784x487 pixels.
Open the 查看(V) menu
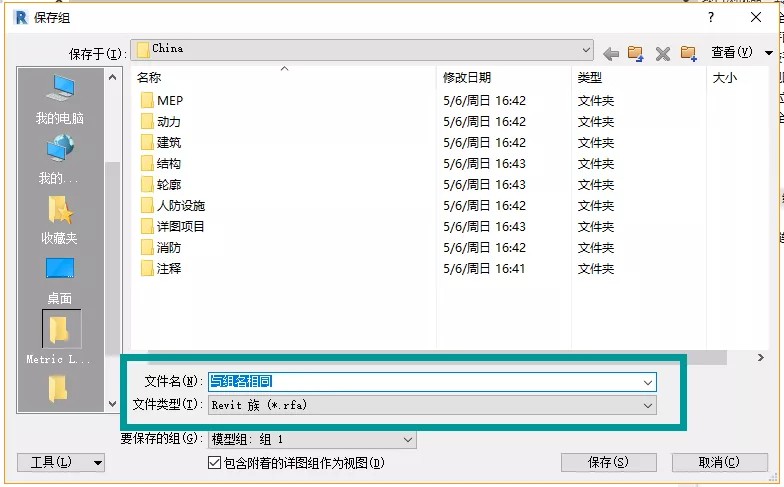tap(732, 52)
